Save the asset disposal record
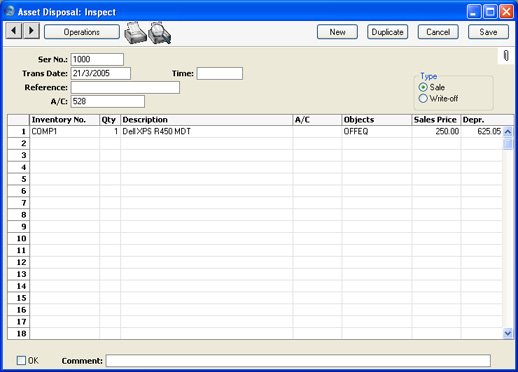 pyautogui.click(x=488, y=32)
